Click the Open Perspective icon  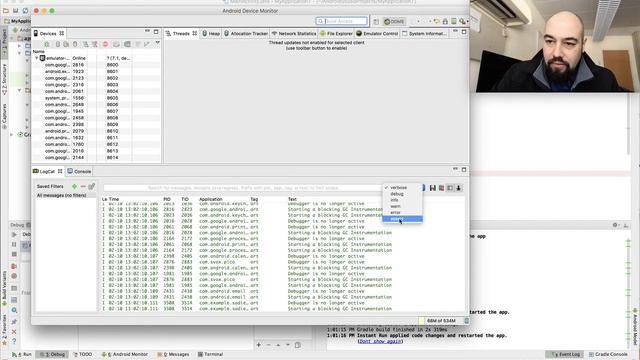tap(376, 21)
